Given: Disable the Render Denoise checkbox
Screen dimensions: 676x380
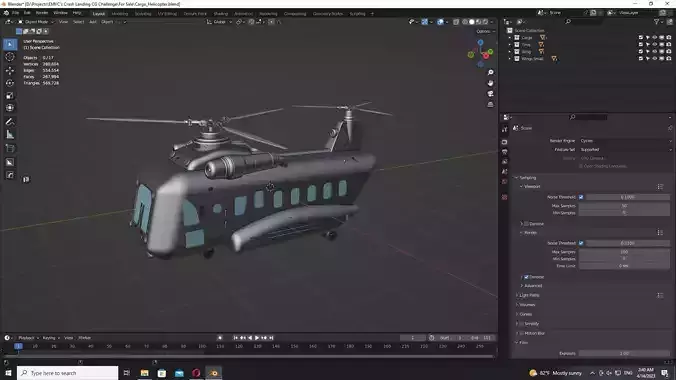Looking at the screenshot, I should tap(526, 277).
